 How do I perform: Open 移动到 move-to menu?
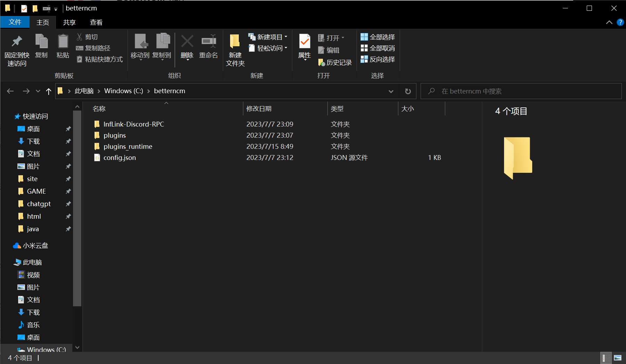(x=140, y=47)
